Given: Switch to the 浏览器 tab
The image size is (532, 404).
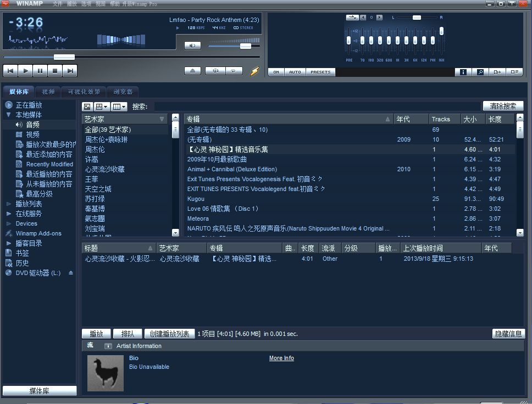Looking at the screenshot, I should tap(123, 92).
